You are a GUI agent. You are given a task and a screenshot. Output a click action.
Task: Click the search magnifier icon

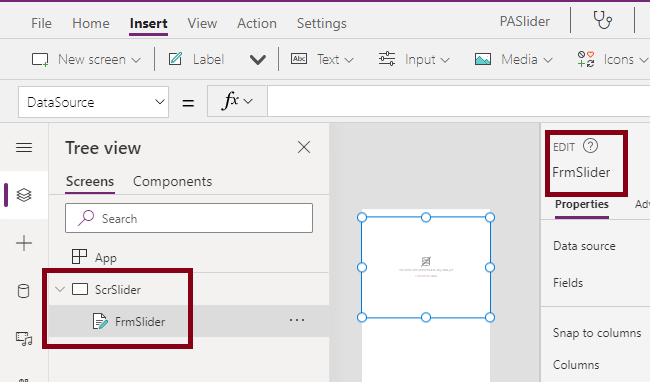tap(86, 218)
